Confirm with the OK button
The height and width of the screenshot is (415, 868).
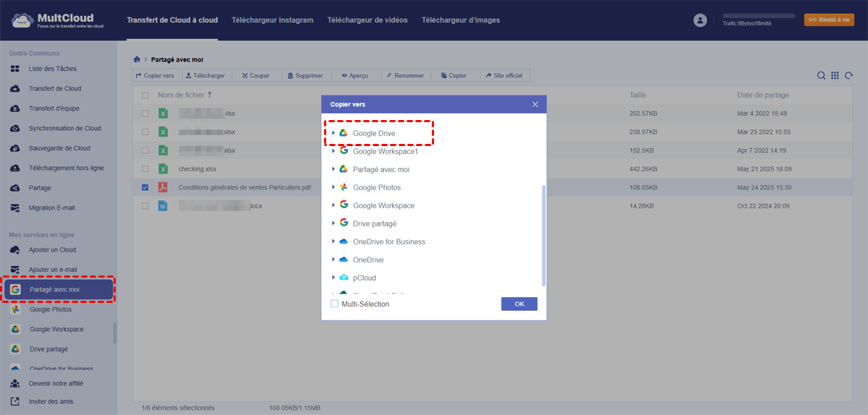519,304
